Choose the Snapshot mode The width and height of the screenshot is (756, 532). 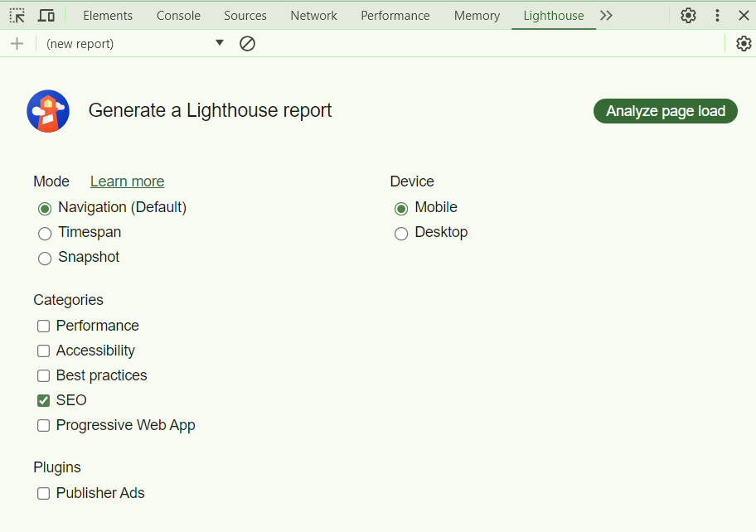[x=45, y=259]
